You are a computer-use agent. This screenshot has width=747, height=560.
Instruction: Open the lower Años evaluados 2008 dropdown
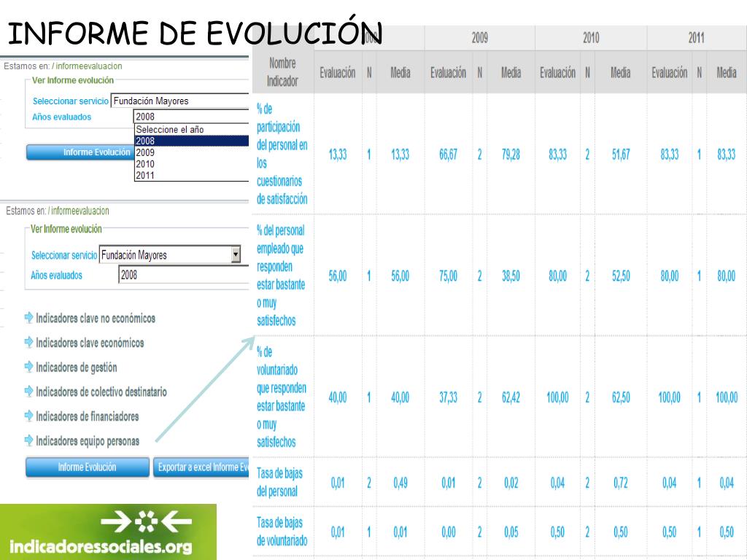point(184,275)
